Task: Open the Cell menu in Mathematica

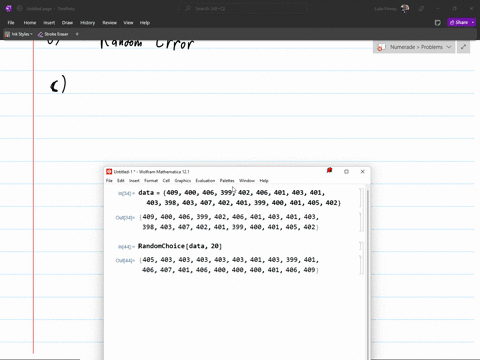Action: [x=166, y=181]
